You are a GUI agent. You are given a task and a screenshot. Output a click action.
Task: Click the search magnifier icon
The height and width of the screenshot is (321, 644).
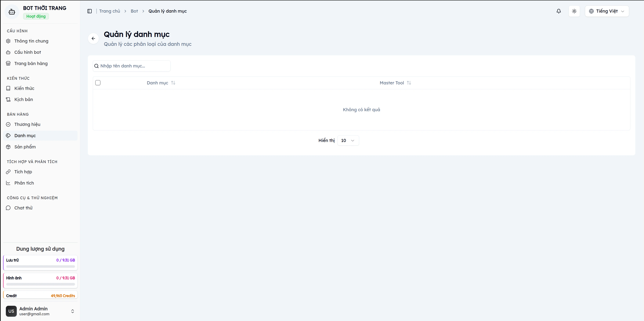pos(97,66)
